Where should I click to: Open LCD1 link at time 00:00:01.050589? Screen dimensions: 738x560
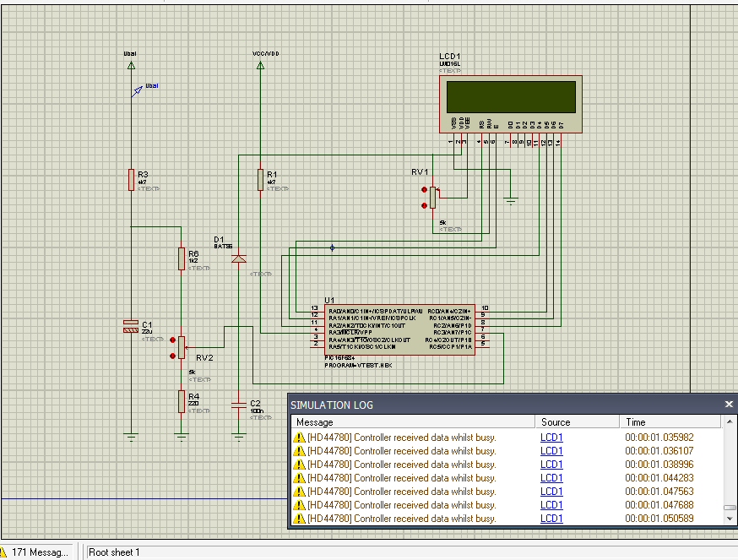pos(551,519)
